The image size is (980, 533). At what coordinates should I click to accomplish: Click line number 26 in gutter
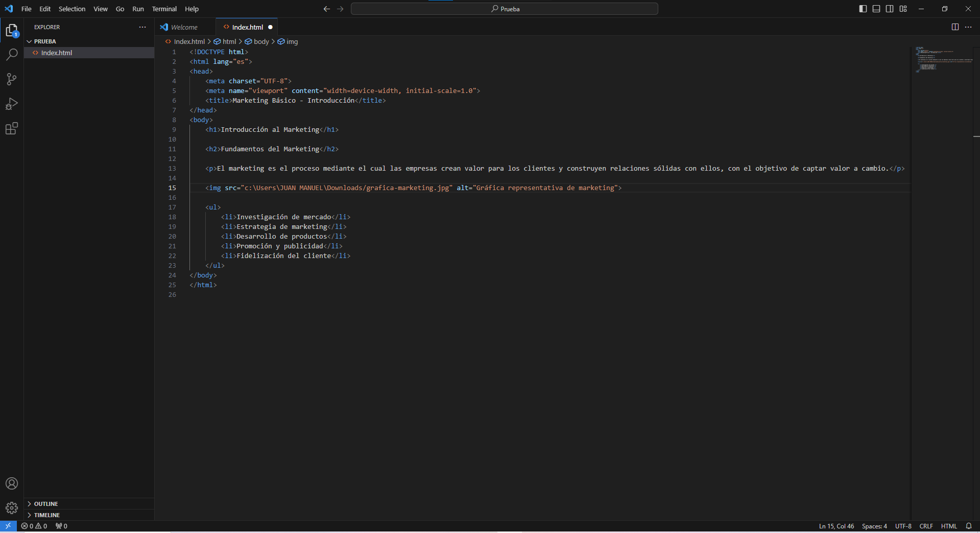[x=172, y=294]
